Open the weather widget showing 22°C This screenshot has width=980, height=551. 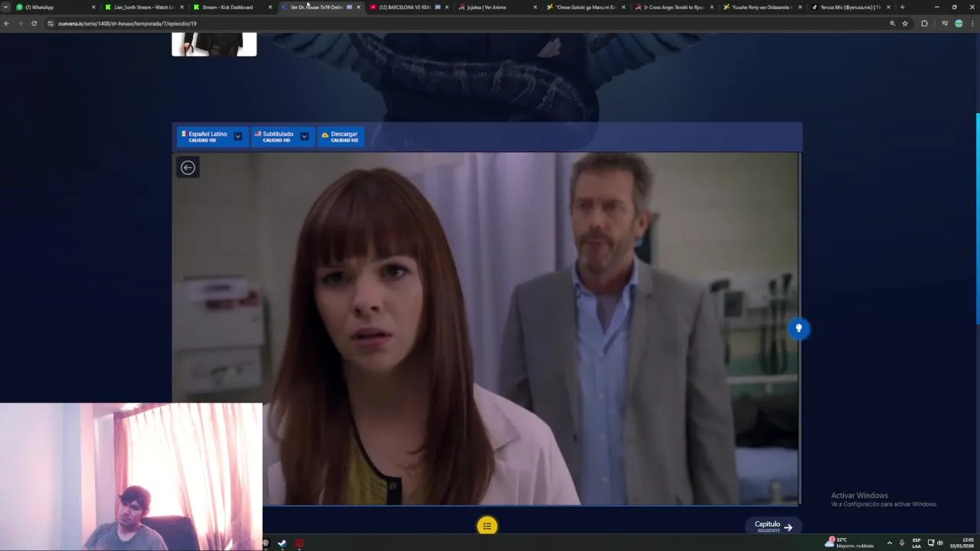coord(849,543)
